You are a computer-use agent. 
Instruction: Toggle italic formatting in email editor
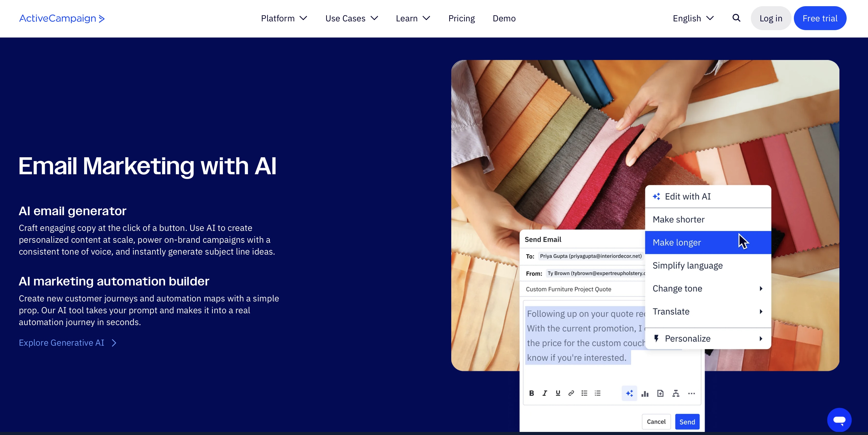(x=544, y=393)
